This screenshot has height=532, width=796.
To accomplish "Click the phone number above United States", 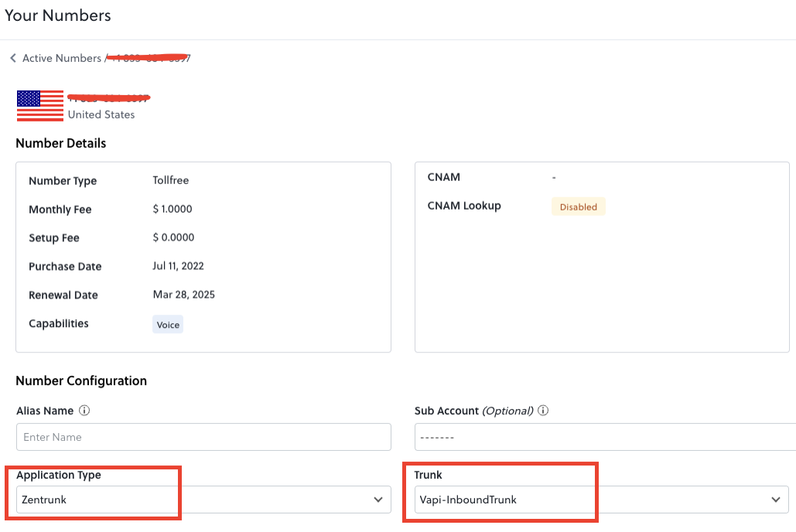I will coord(108,97).
